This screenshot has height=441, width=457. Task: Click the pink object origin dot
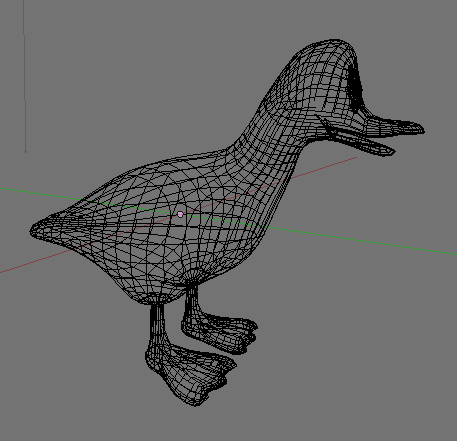[180, 214]
